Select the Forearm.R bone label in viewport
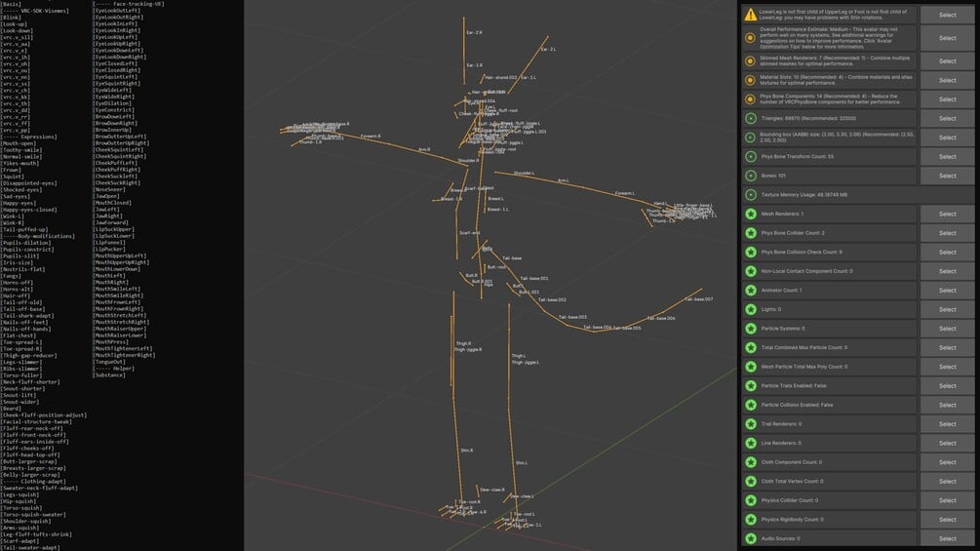The height and width of the screenshot is (551, 980). pyautogui.click(x=371, y=137)
